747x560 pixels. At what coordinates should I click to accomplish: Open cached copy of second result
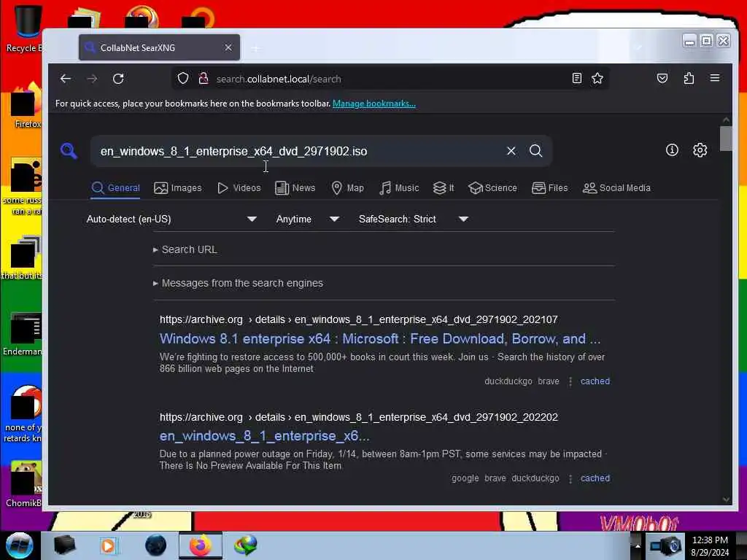[x=595, y=478]
